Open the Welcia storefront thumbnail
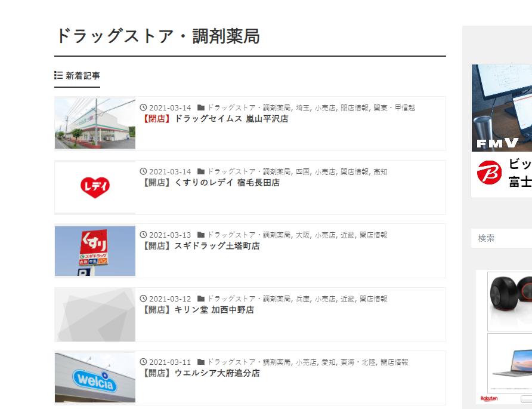The height and width of the screenshot is (409, 532). tap(95, 377)
